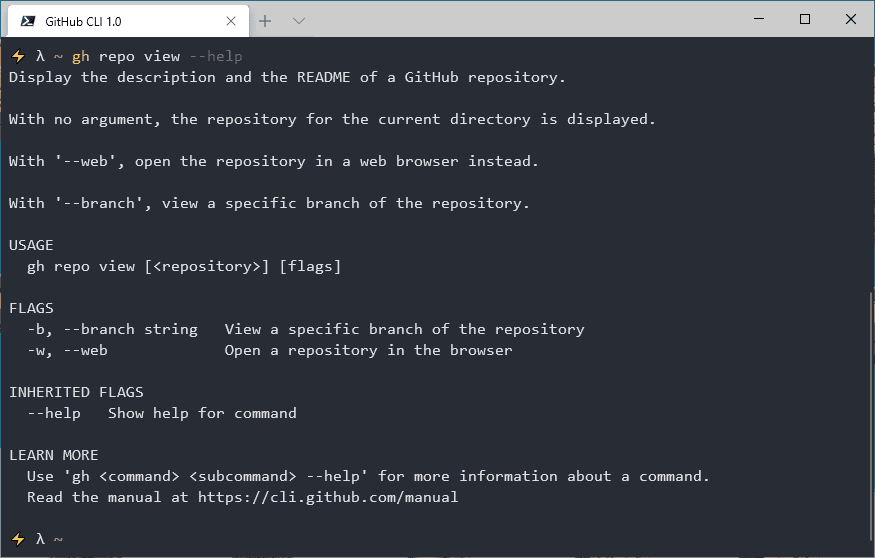Click the INHERITED FLAGS heading
The width and height of the screenshot is (875, 558).
(76, 392)
